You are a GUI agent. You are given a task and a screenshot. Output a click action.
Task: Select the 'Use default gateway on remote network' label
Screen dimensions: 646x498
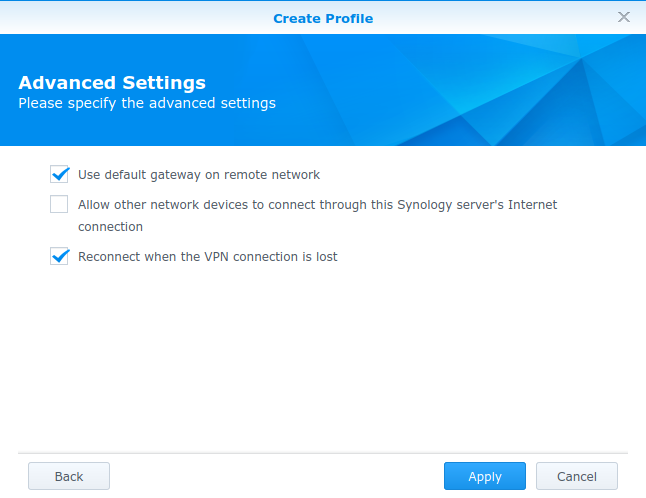(199, 175)
